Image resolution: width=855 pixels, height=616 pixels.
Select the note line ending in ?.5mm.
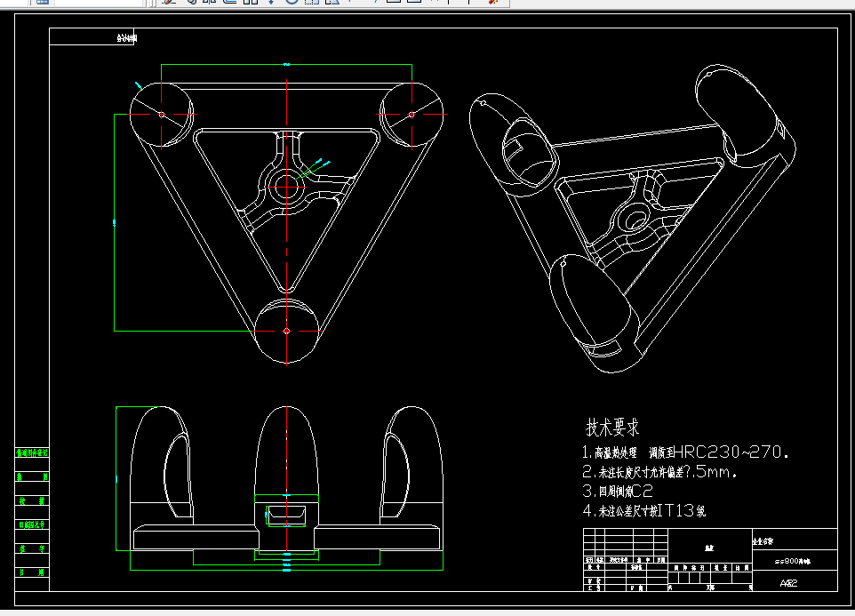(659, 472)
